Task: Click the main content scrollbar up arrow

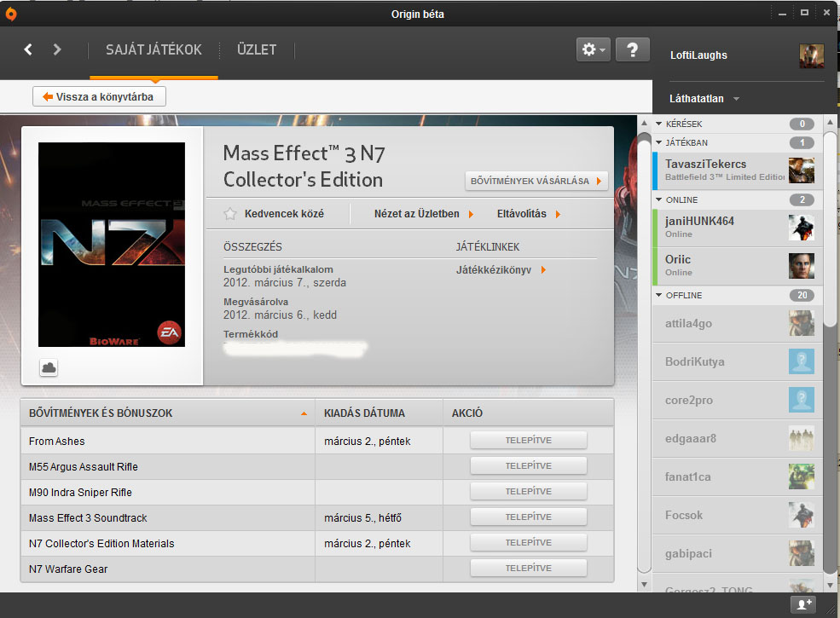Action: [x=645, y=123]
